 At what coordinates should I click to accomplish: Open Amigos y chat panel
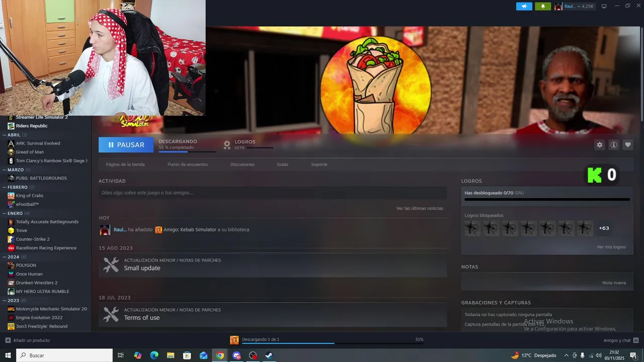point(621,340)
